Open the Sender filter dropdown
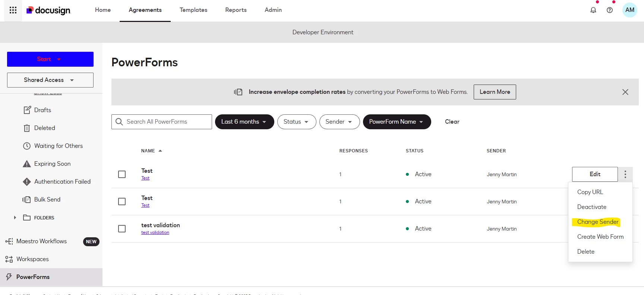 click(340, 122)
